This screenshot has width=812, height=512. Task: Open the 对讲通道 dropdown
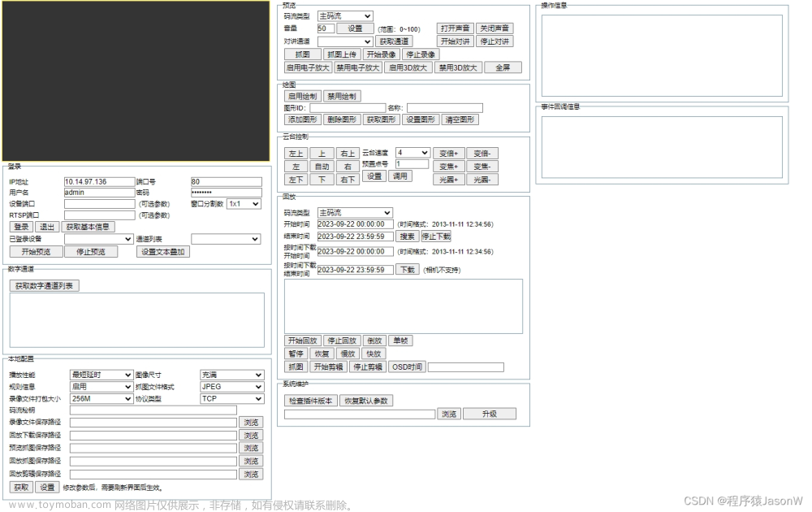tap(345, 41)
